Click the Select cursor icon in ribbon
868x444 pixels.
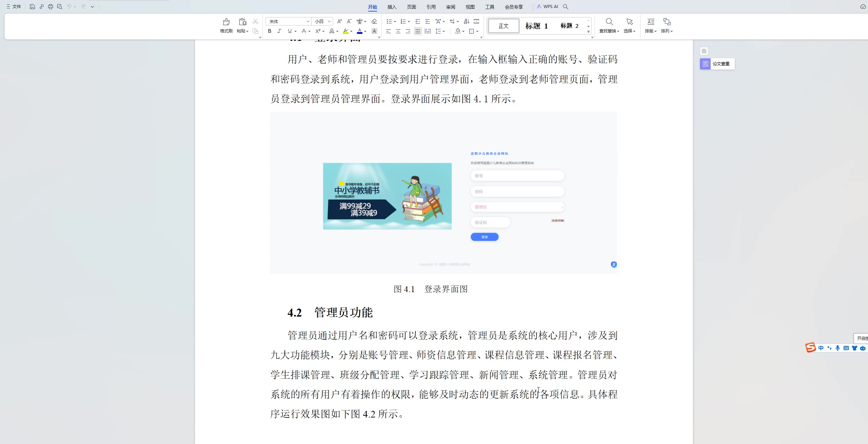tap(629, 22)
